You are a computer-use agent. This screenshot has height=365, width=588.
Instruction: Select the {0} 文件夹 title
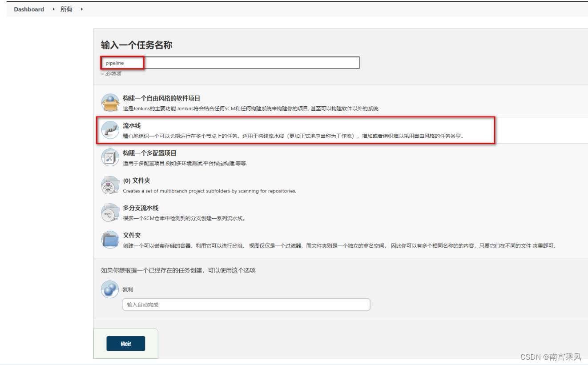click(137, 180)
